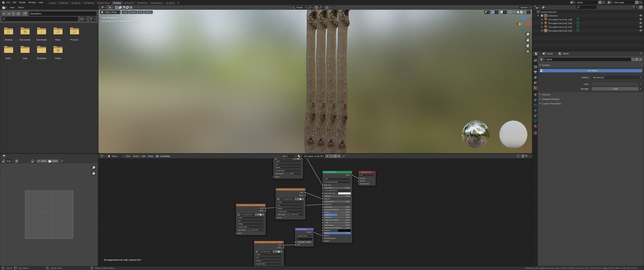Open Modifier properties wrench icon
Image resolution: width=644 pixels, height=270 pixels.
(x=535, y=100)
